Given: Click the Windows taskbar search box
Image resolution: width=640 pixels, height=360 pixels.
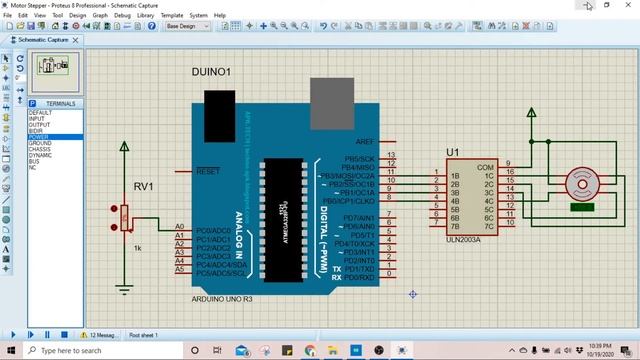Looking at the screenshot, I should [103, 350].
